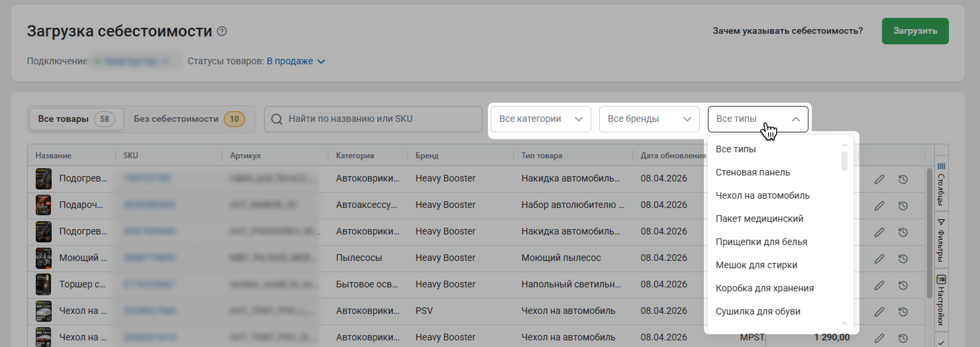Click the pencil edit icon in first row

pyautogui.click(x=879, y=179)
